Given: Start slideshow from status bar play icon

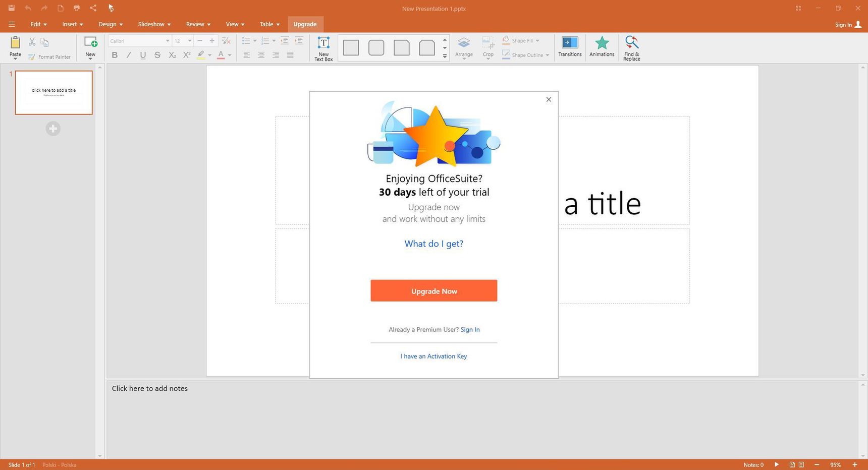Looking at the screenshot, I should [777, 464].
